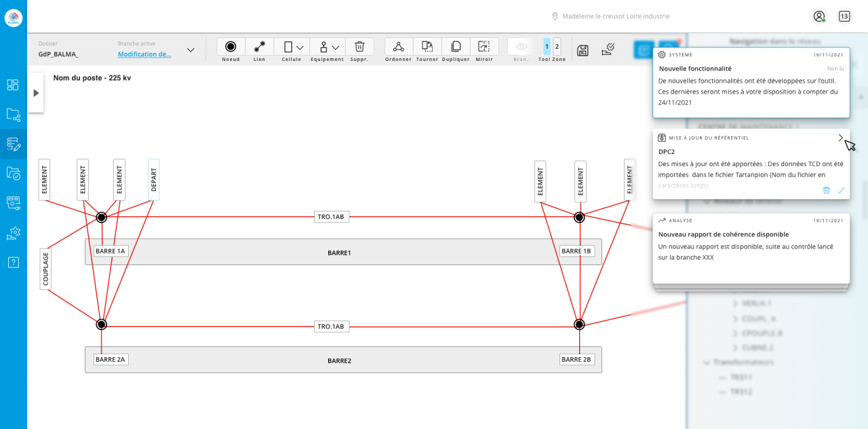Select the Noeud tool
868x429 pixels.
coord(231,47)
